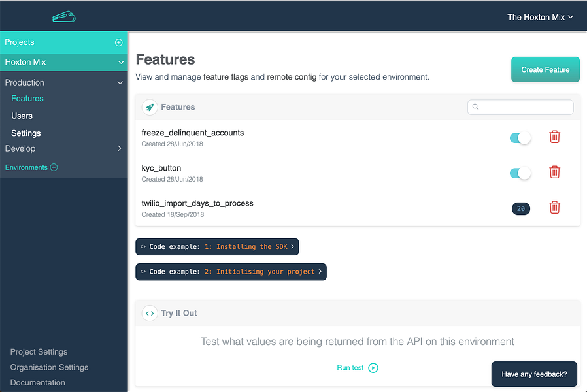Viewport: 587px width, 392px height.
Task: Expand the Develop environment section
Action: (x=120, y=148)
